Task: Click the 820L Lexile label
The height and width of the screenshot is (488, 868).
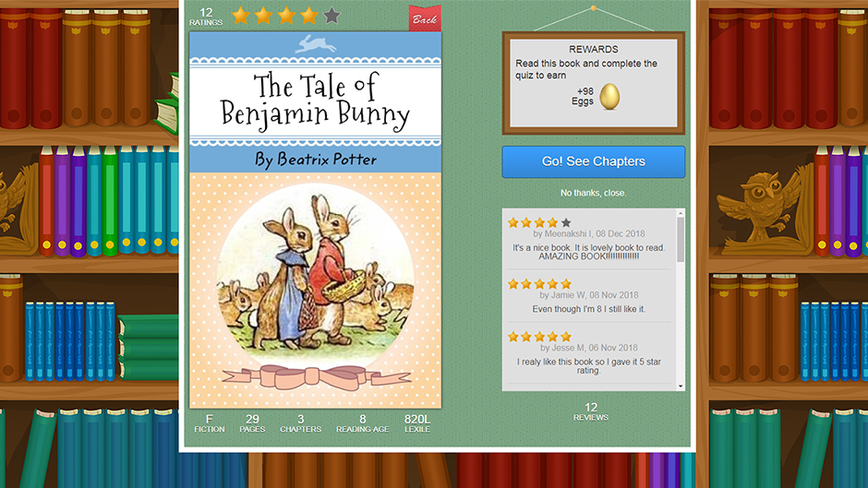Action: (x=416, y=423)
